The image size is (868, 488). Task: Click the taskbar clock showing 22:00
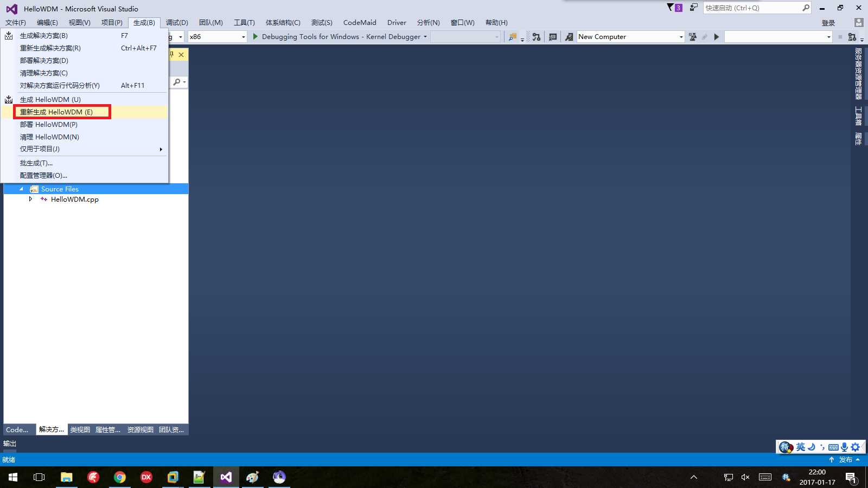tap(817, 477)
